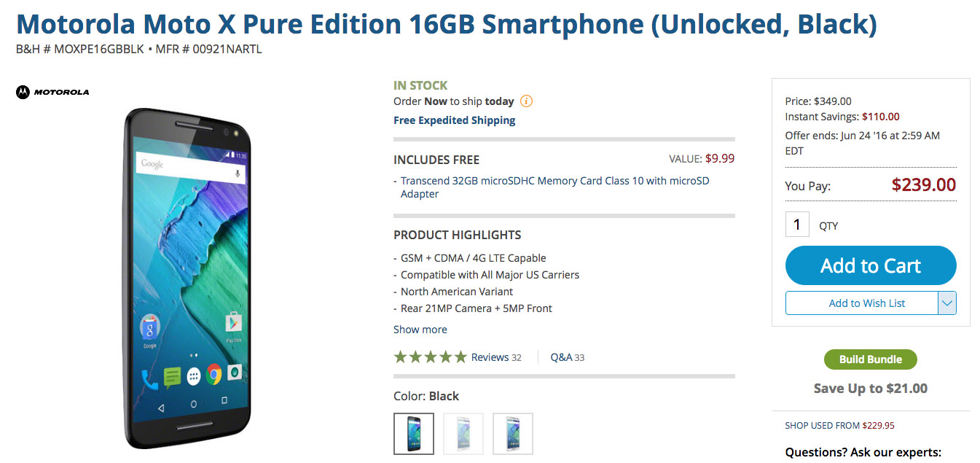The image size is (980, 463).
Task: Click the Motorola brand logo
Action: tap(52, 92)
